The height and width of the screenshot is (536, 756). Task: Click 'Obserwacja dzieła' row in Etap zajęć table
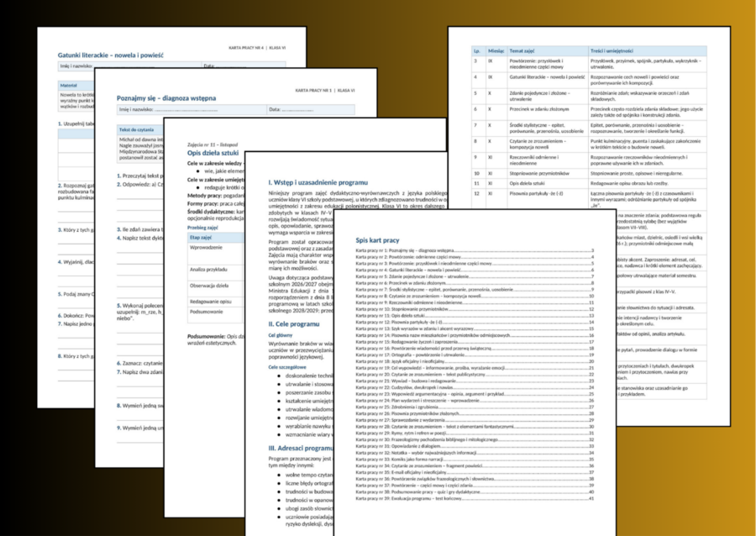click(216, 288)
